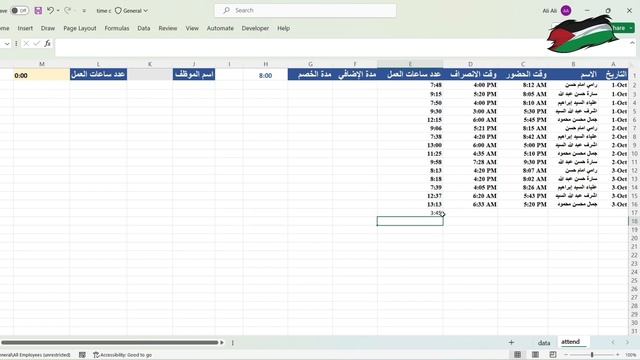Click the Save icon in the title bar
This screenshot has height=360, width=640.
(x=38, y=11)
